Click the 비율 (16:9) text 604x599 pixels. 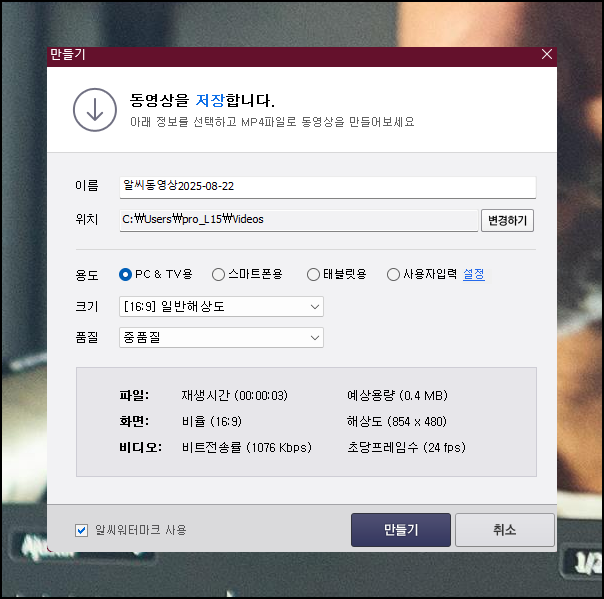coord(212,421)
